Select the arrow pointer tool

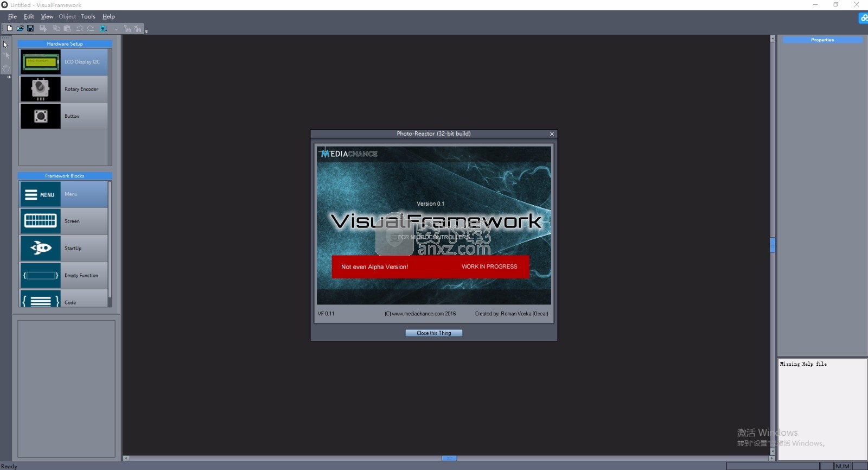[5, 45]
